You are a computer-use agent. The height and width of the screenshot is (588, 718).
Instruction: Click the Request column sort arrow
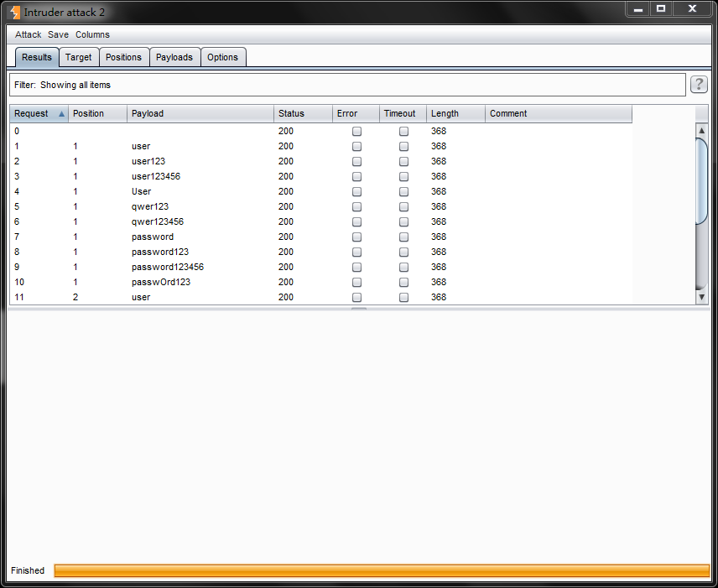coord(61,113)
